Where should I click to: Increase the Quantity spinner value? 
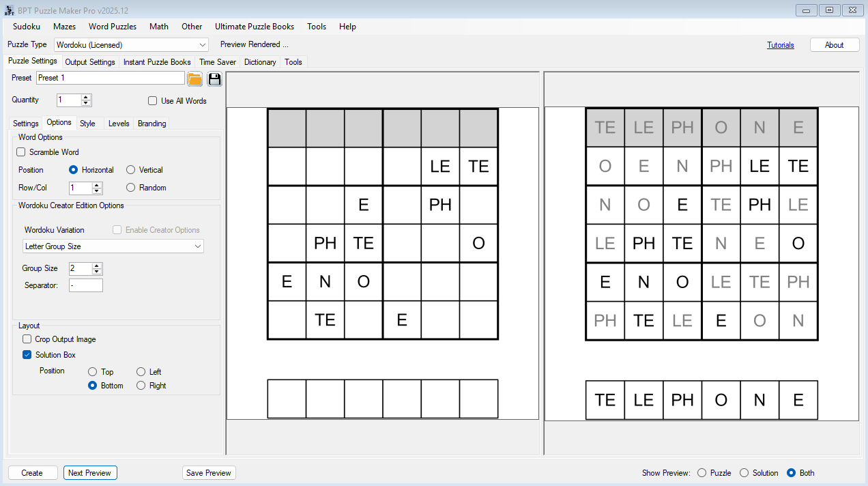86,97
